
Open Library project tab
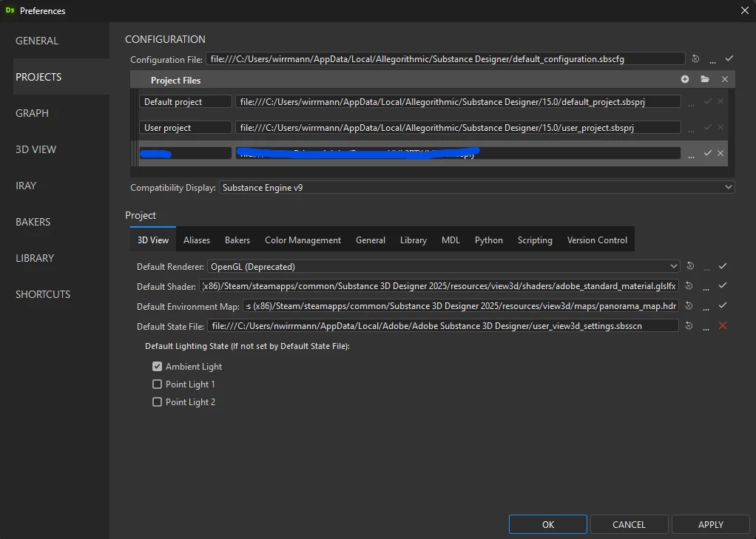point(414,240)
